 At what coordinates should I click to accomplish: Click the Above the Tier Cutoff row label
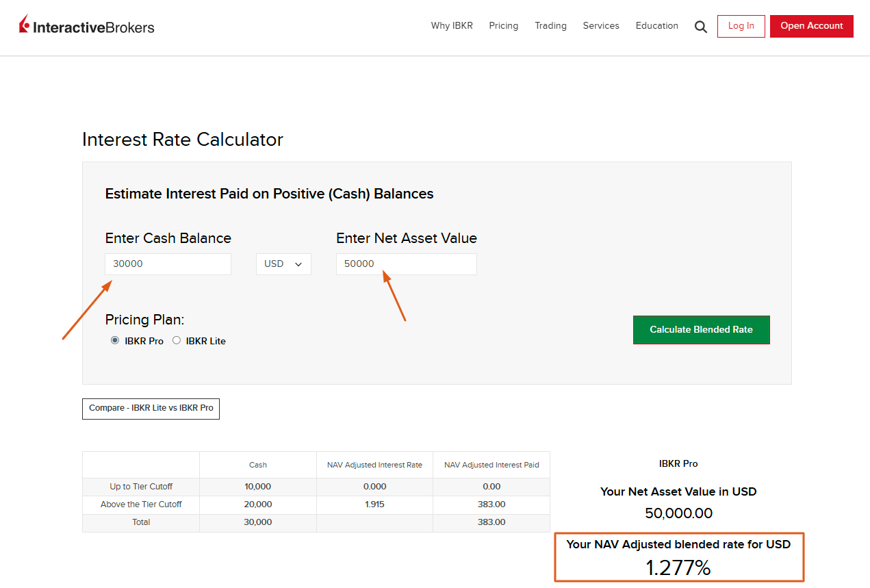pyautogui.click(x=141, y=504)
